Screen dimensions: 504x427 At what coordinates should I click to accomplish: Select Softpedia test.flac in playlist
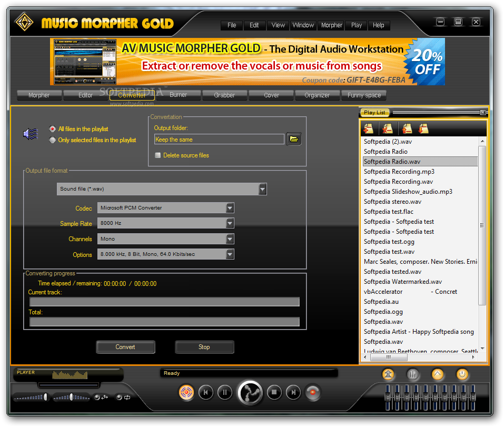pyautogui.click(x=420, y=212)
